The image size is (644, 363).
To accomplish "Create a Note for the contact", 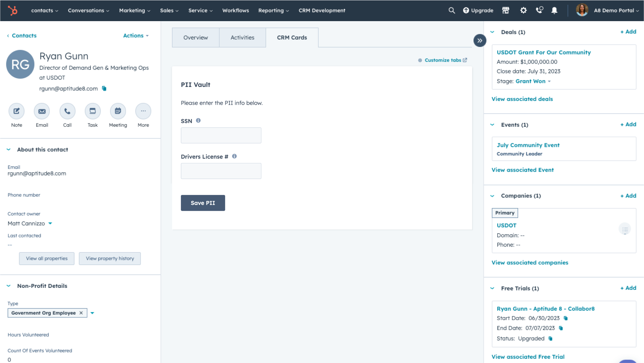I will [16, 111].
